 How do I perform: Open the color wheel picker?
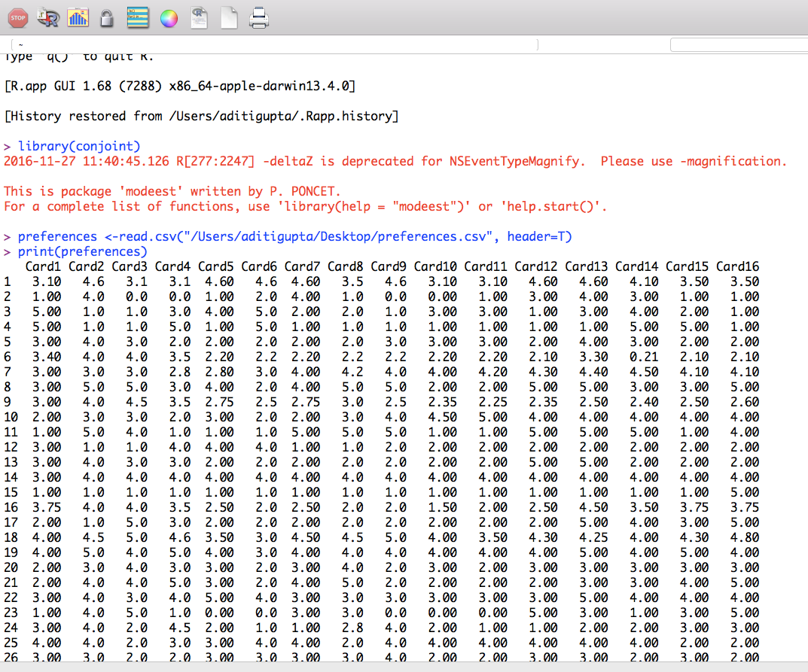[x=169, y=19]
